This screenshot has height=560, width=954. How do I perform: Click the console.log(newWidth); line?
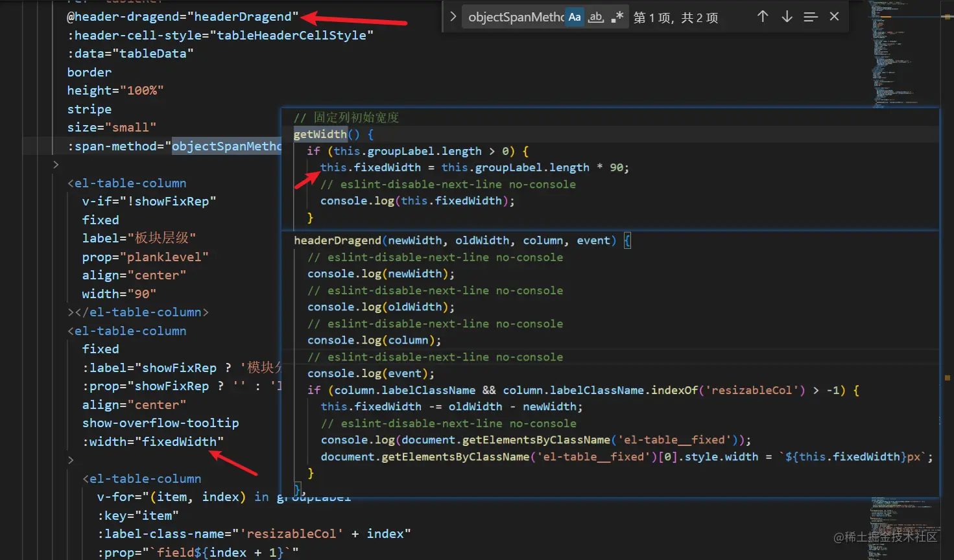381,274
